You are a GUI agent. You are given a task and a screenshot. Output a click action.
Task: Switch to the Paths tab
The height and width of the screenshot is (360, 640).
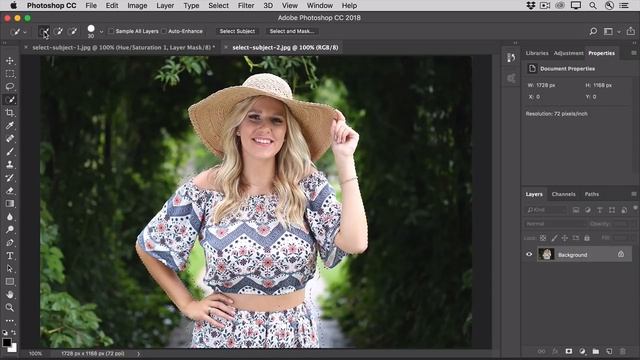tap(592, 194)
